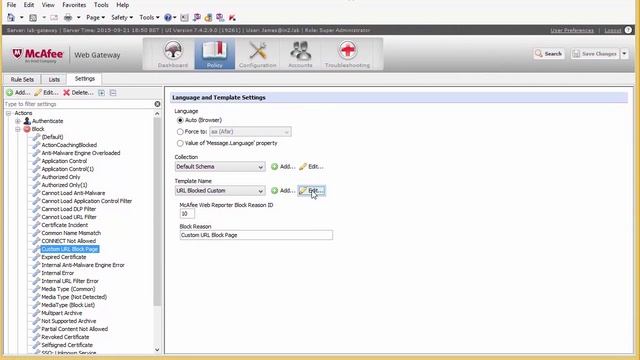Click the Logout link

point(613,30)
